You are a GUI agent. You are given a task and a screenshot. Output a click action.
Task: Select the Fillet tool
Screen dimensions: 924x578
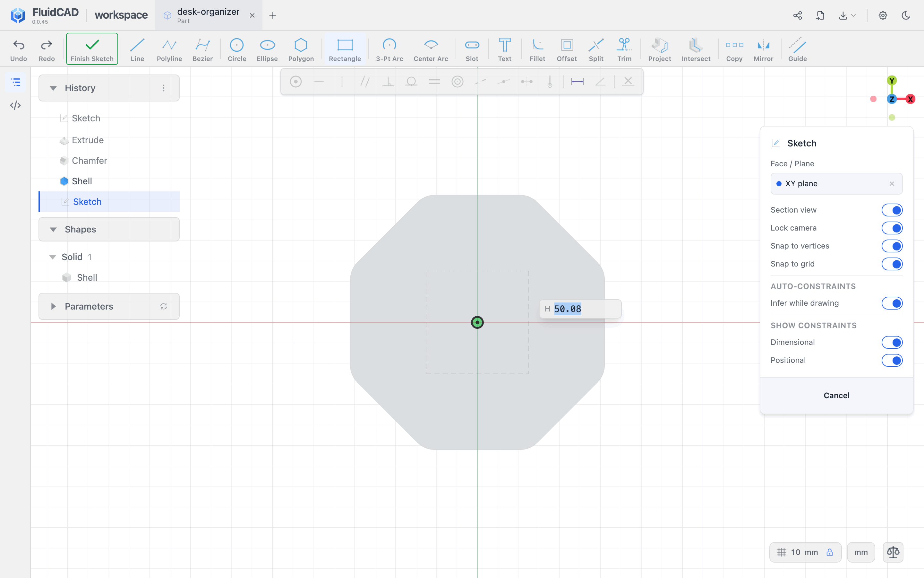[x=537, y=49]
